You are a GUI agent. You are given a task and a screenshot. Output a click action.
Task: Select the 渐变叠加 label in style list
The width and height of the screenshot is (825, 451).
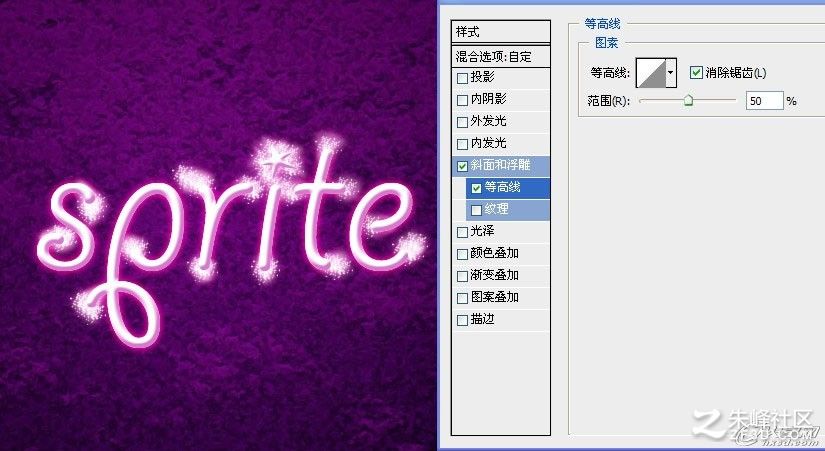pyautogui.click(x=495, y=275)
